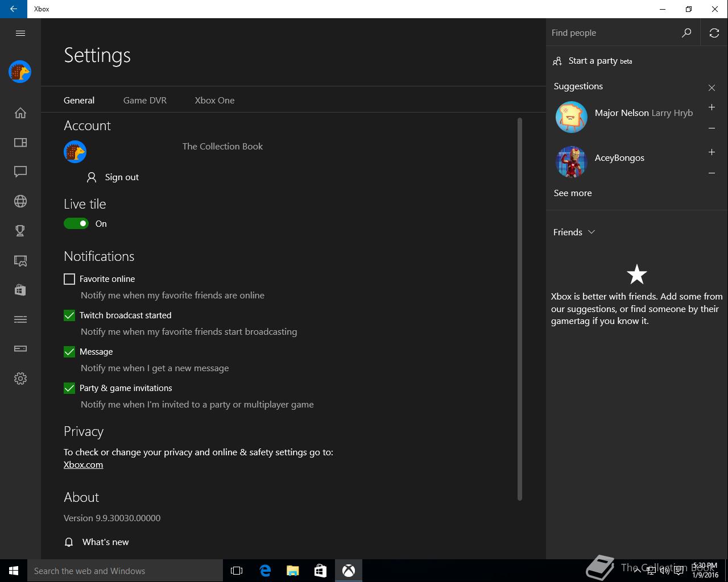Viewport: 728px width, 582px height.
Task: Open Achievements trophy icon
Action: [20, 231]
